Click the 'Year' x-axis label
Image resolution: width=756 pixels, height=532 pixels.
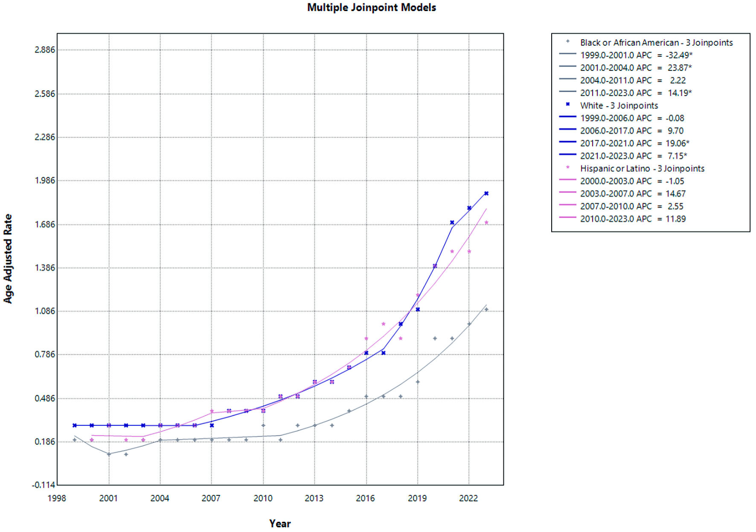point(280,523)
